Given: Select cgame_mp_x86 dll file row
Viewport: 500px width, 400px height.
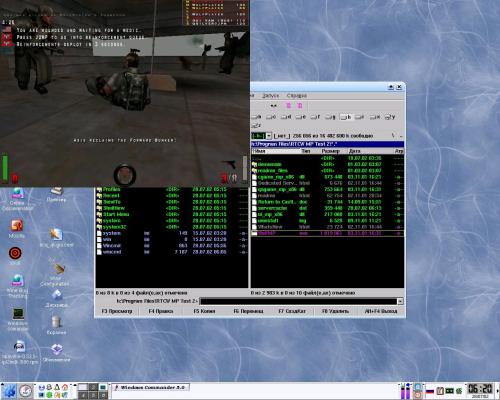Looking at the screenshot, I should pos(327,177).
